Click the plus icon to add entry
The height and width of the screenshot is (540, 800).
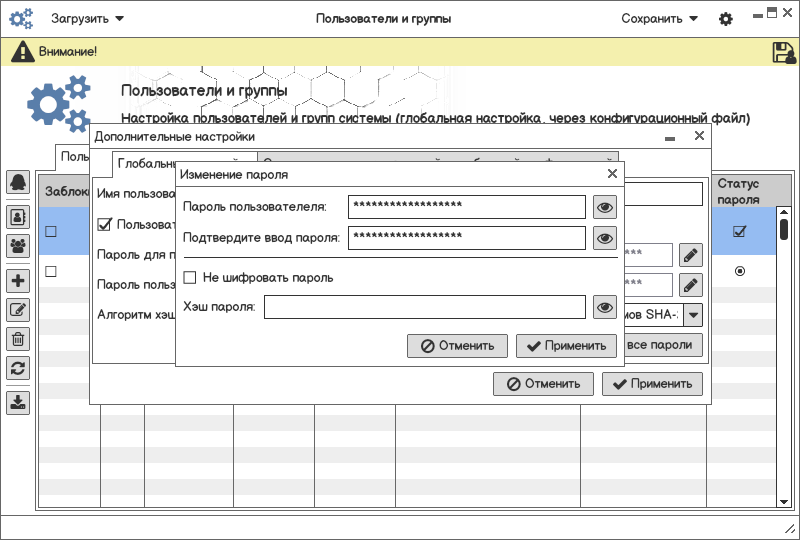18,281
